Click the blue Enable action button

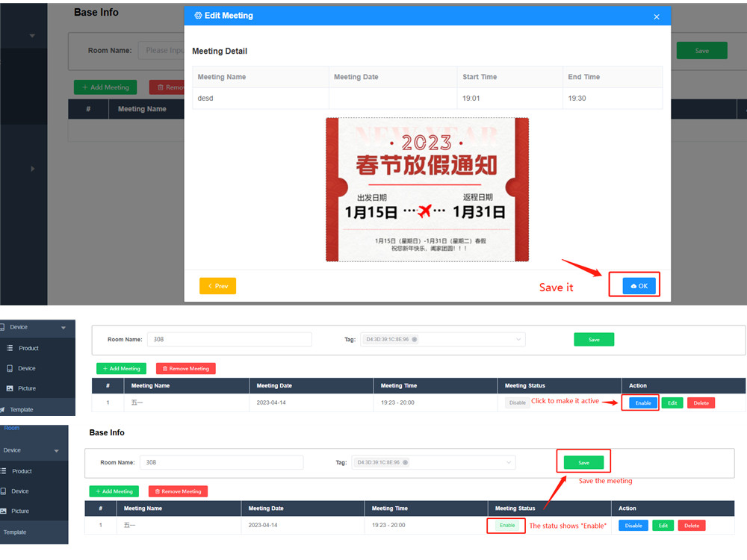[642, 403]
